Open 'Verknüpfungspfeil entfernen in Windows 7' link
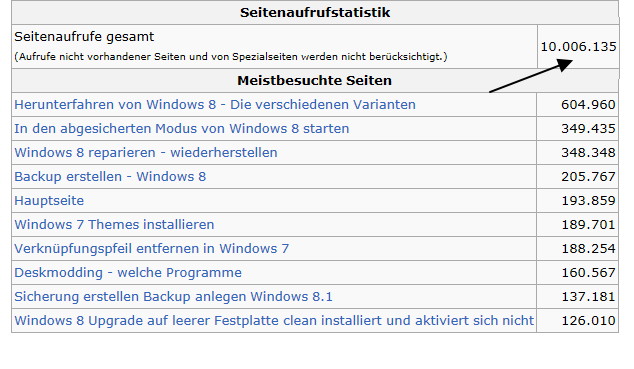This screenshot has width=634, height=369. (152, 249)
